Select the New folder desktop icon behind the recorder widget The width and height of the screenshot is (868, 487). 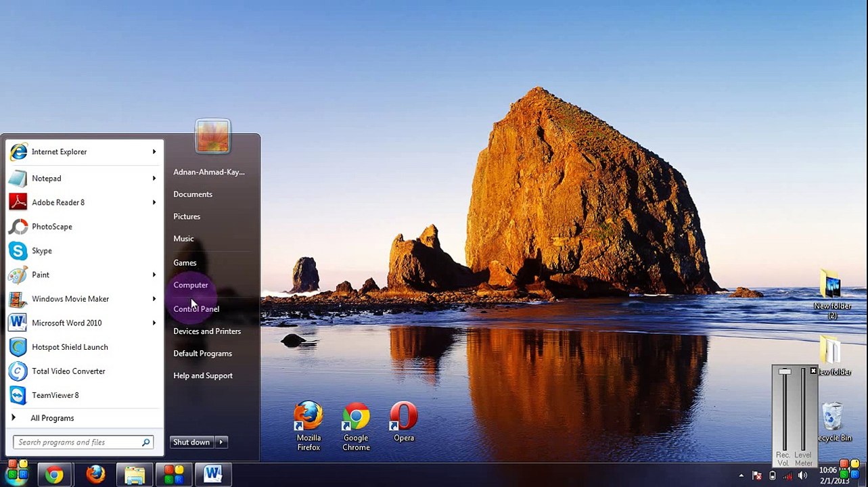pos(832,356)
